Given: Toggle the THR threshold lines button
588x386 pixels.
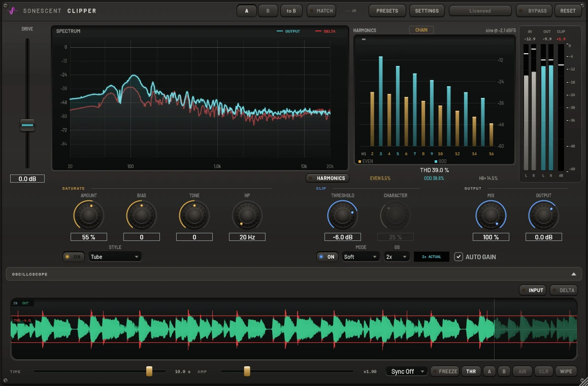Looking at the screenshot, I should pos(471,371).
